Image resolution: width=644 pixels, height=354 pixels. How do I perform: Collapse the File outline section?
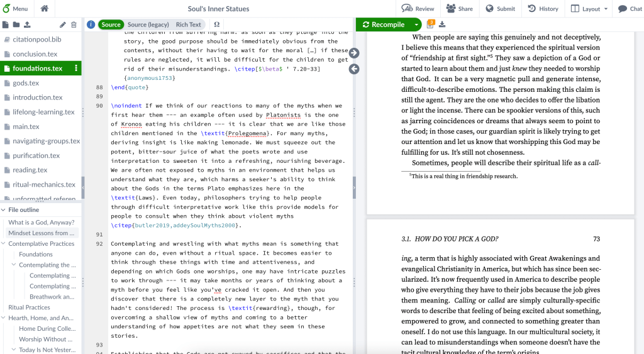[x=4, y=209]
